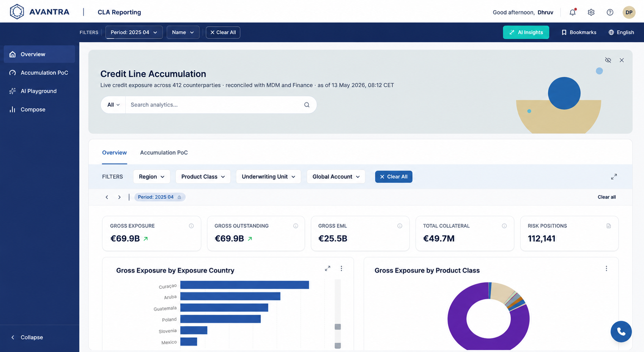Close the Credit Line Accumulation banner

[622, 60]
